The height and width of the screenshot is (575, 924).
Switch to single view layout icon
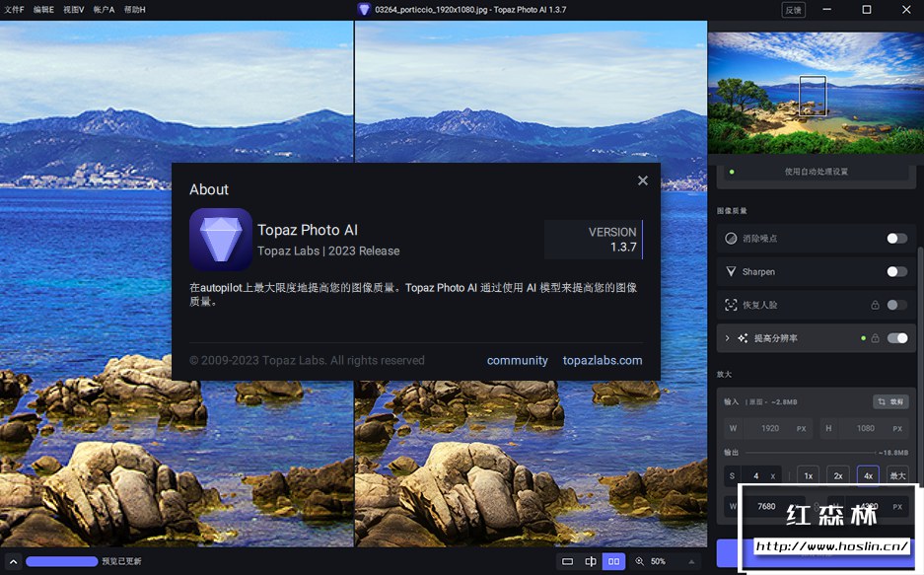coord(567,561)
